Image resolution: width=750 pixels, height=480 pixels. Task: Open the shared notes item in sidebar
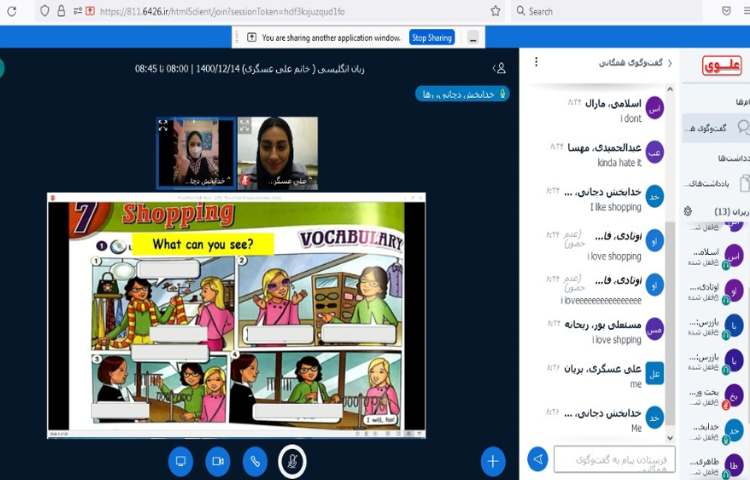pos(716,184)
